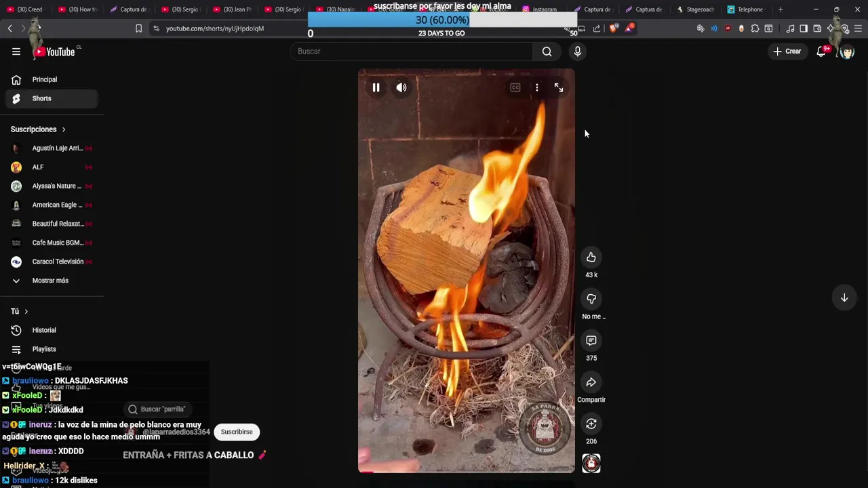
Task: Open Cafe Music BGM subscription
Action: 52,243
